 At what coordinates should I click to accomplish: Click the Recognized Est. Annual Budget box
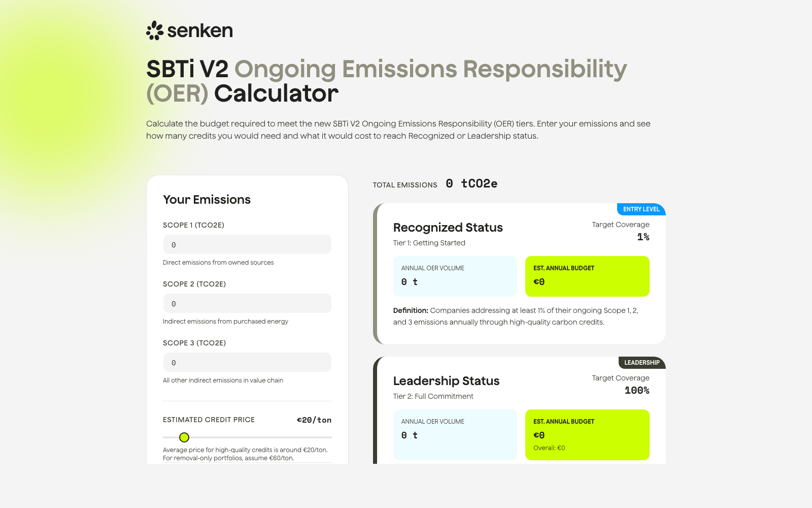click(587, 276)
